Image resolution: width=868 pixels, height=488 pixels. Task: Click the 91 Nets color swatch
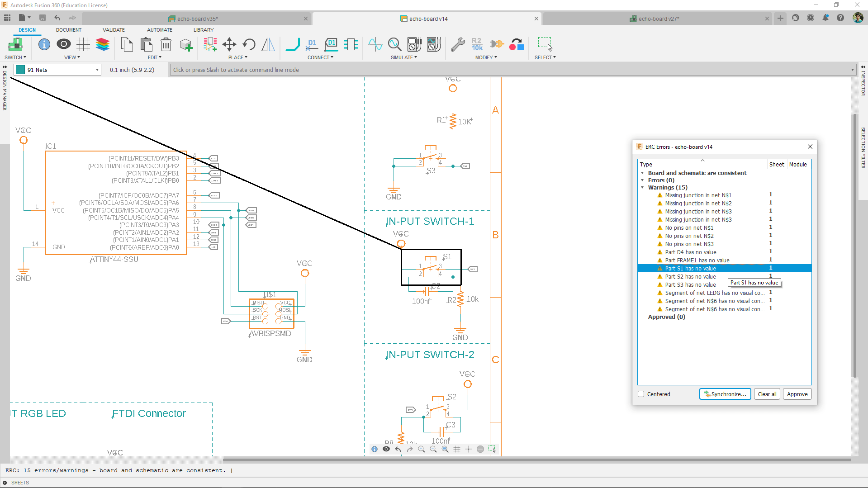pos(20,70)
